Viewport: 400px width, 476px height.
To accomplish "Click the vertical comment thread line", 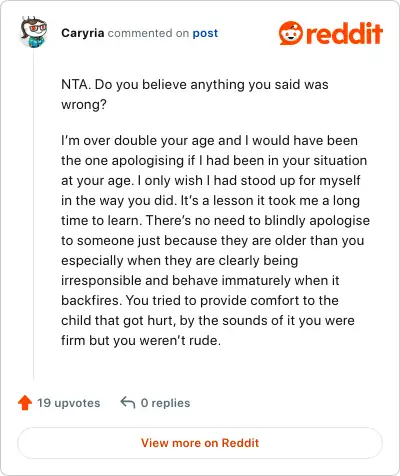I will pos(34,215).
